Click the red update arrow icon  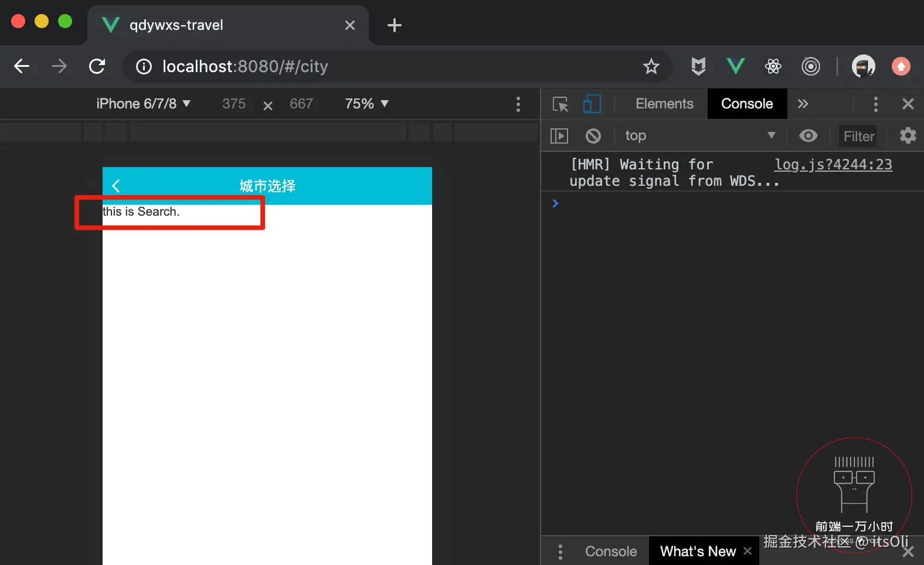click(x=901, y=66)
